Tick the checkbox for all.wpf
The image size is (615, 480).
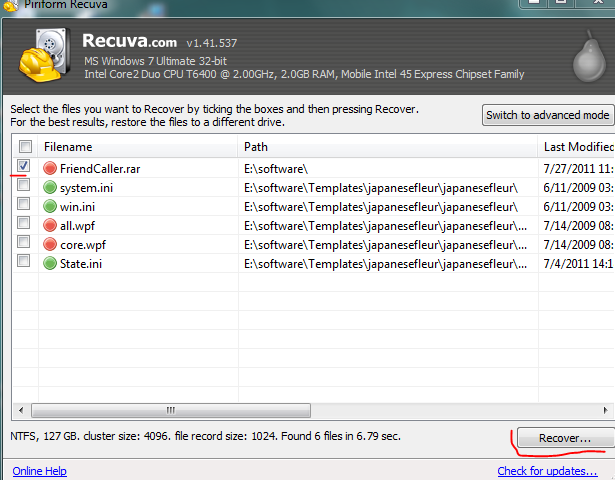click(24, 223)
